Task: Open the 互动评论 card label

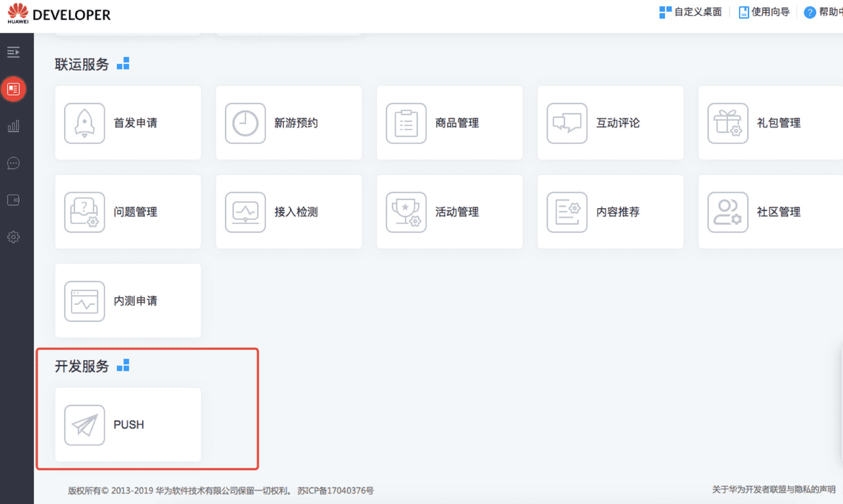Action: point(618,123)
